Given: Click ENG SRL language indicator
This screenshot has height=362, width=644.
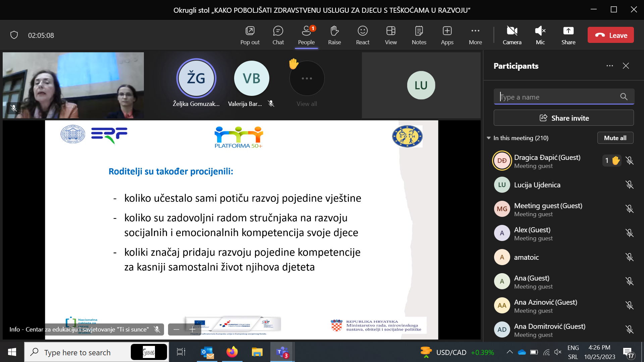Looking at the screenshot, I should (573, 352).
